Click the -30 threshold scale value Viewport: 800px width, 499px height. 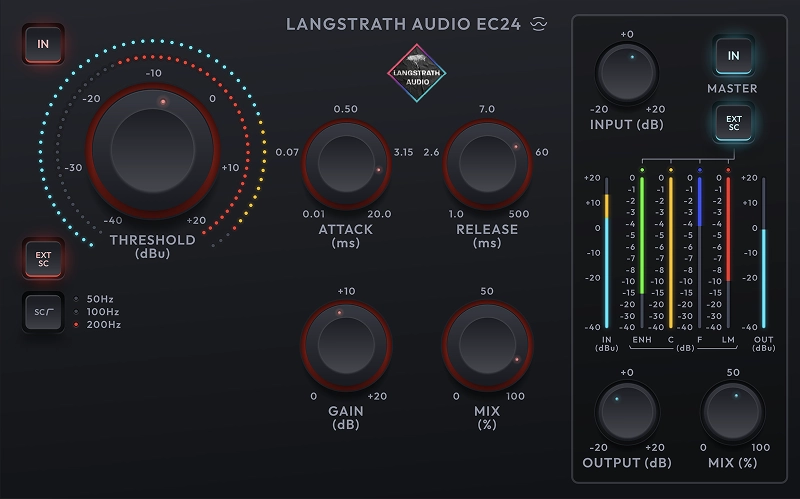coord(73,168)
